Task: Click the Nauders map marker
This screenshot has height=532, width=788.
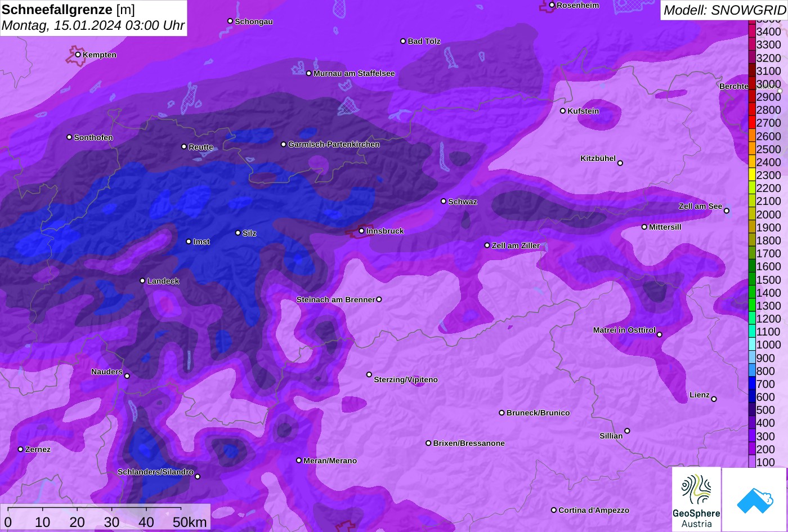Action: 127,376
